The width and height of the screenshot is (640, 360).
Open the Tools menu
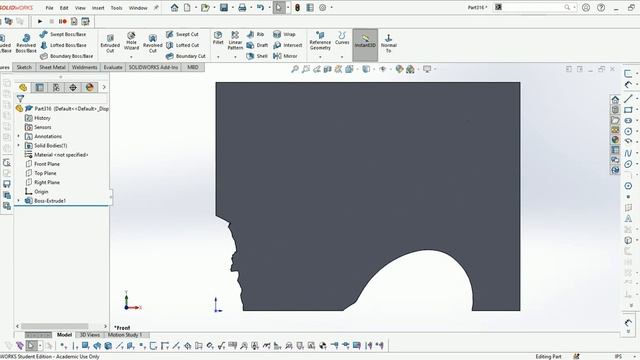(116, 8)
